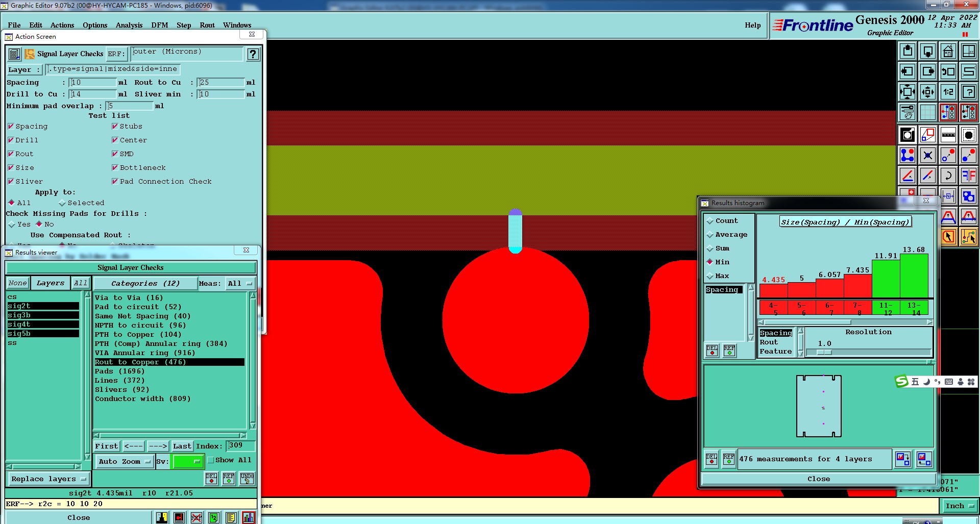Click the 1:2 zoom scale icon
Image resolution: width=980 pixels, height=524 pixels.
(948, 92)
